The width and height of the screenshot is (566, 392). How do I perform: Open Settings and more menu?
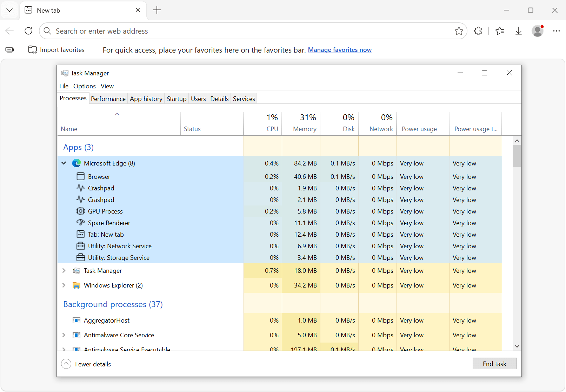click(557, 31)
